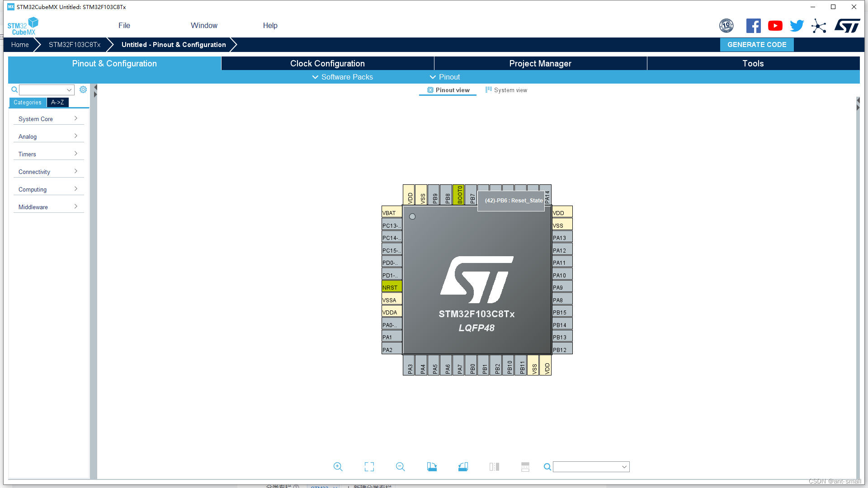Flip the pinout view horizontally

(494, 466)
